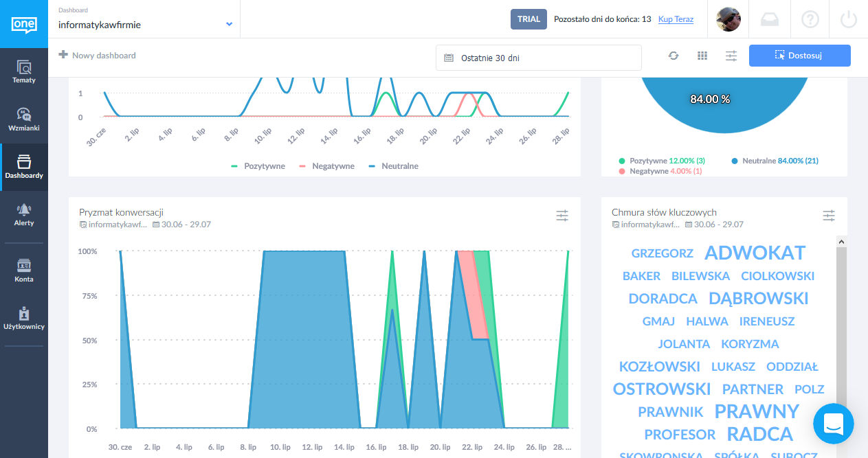
Task: Click keyword ODDZIAŁ in word cloud
Action: tap(792, 367)
